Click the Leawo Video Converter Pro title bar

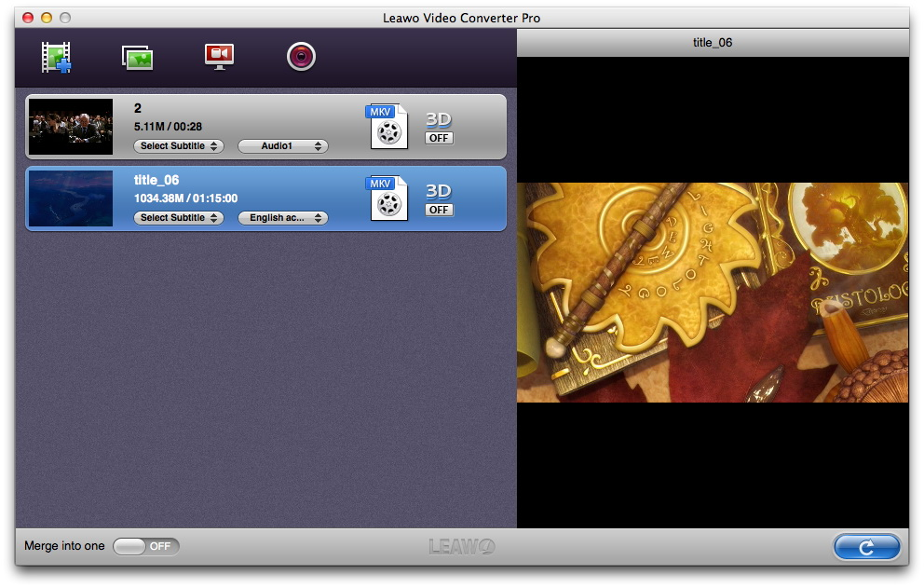click(x=462, y=18)
